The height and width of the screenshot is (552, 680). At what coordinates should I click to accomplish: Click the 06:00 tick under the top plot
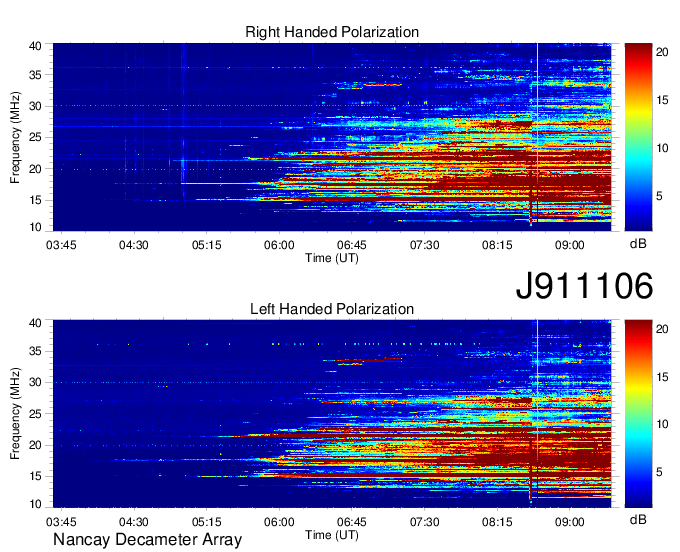pyautogui.click(x=279, y=245)
